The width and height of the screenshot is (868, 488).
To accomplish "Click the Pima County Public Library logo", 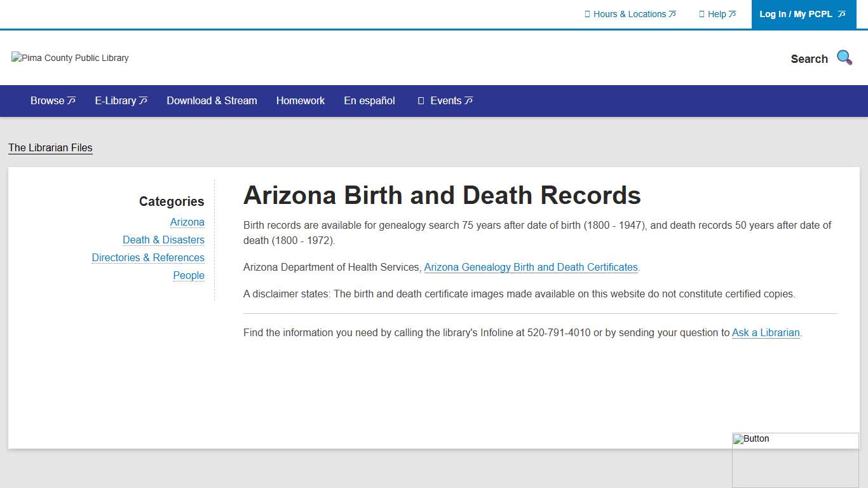I will (x=69, y=58).
